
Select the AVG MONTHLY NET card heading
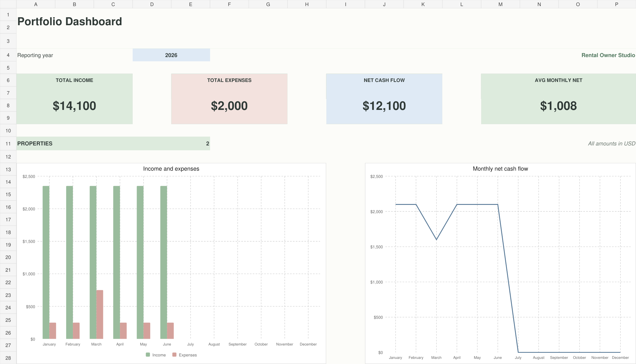(559, 80)
